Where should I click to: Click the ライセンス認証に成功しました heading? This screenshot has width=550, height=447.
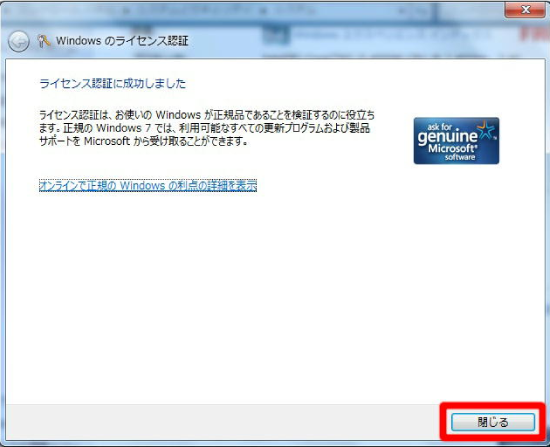pyautogui.click(x=113, y=84)
